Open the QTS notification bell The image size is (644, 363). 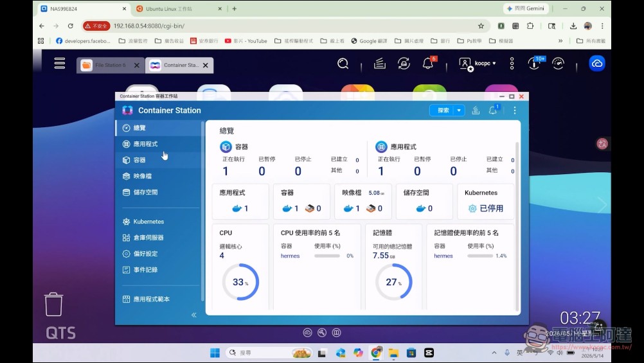[x=428, y=63]
